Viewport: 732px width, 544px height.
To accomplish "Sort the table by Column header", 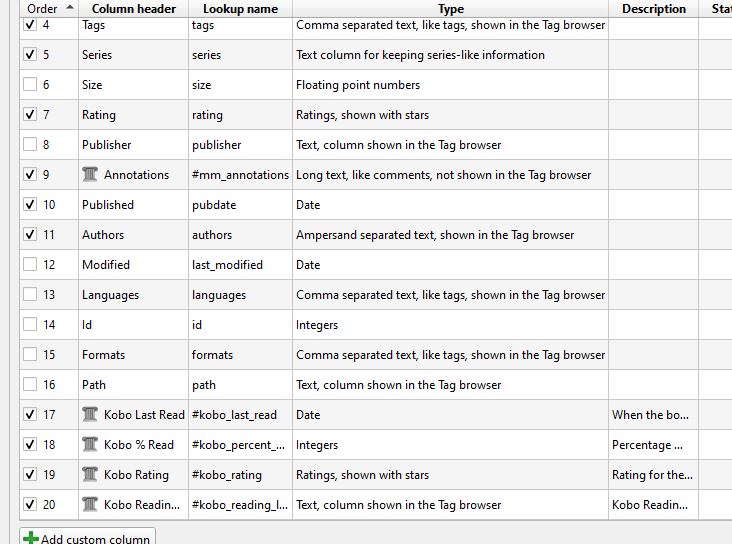I will [x=133, y=9].
